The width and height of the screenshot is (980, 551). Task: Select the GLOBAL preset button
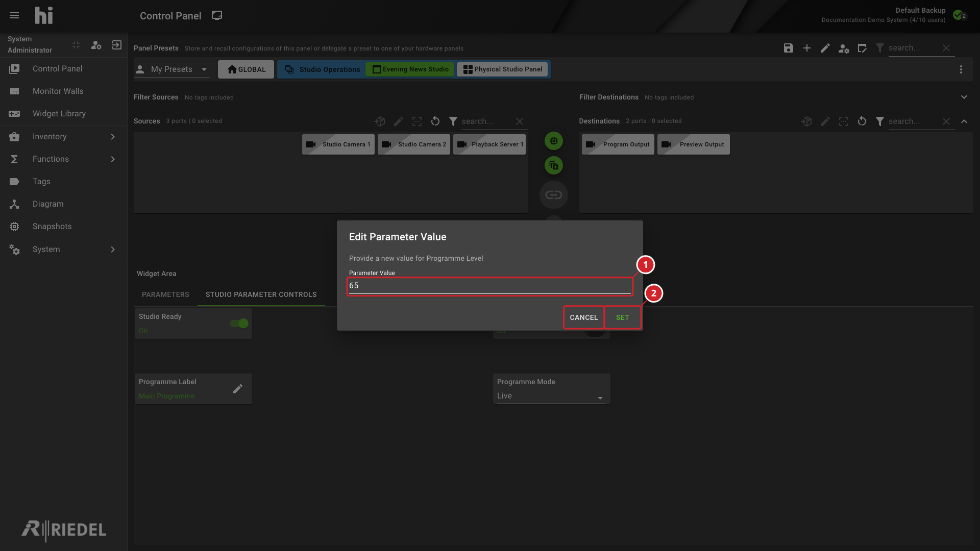pyautogui.click(x=246, y=69)
